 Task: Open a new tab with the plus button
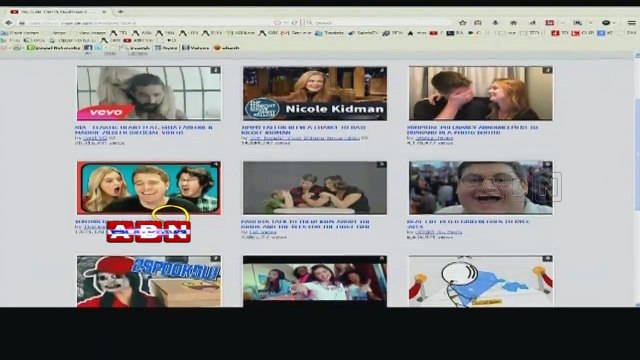point(120,12)
